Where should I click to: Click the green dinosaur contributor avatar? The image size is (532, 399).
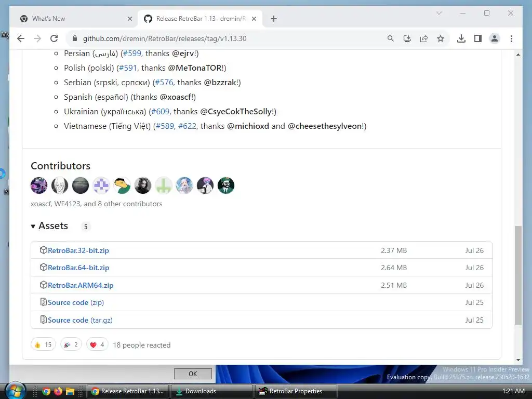pyautogui.click(x=122, y=185)
